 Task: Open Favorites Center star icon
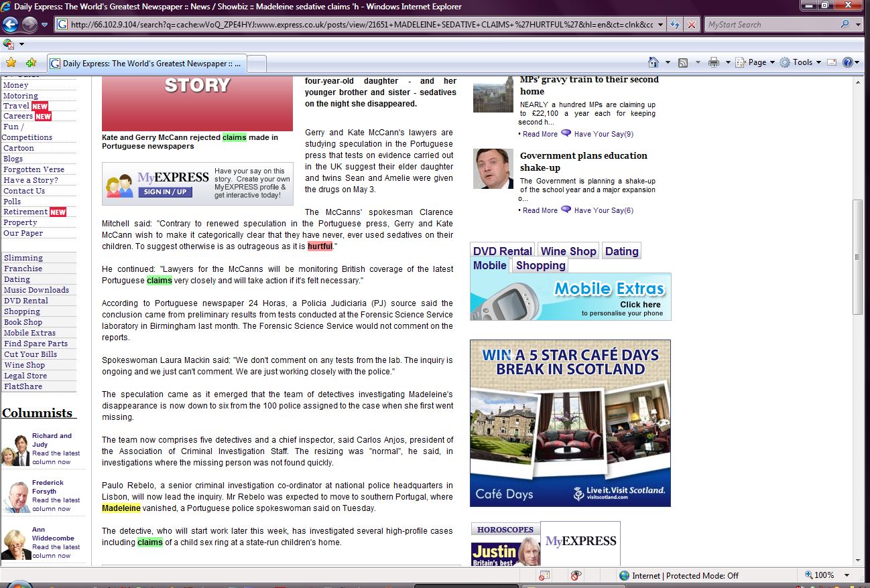[x=11, y=63]
